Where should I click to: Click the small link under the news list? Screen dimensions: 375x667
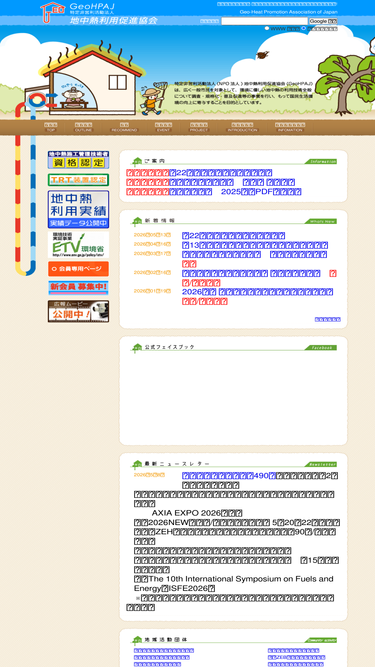(327, 319)
